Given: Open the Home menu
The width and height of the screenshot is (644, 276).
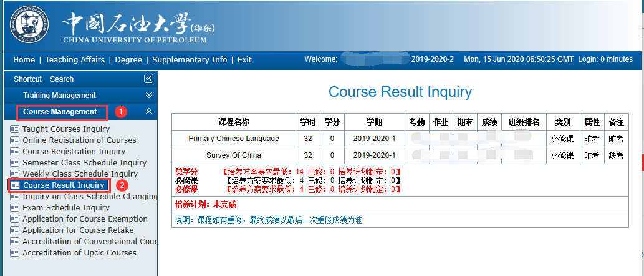Looking at the screenshot, I should [x=24, y=60].
